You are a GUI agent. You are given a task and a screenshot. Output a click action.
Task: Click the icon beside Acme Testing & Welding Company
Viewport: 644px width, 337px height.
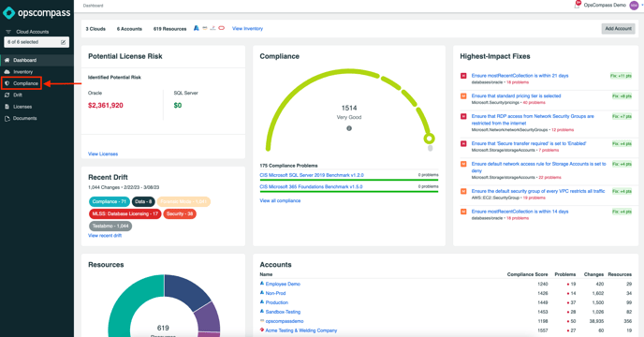[x=262, y=330]
